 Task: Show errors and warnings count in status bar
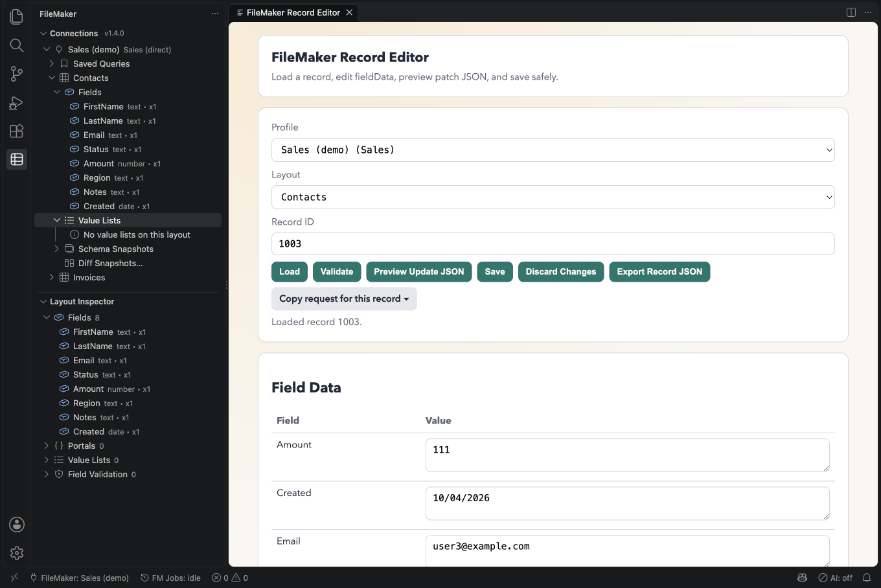click(x=230, y=578)
